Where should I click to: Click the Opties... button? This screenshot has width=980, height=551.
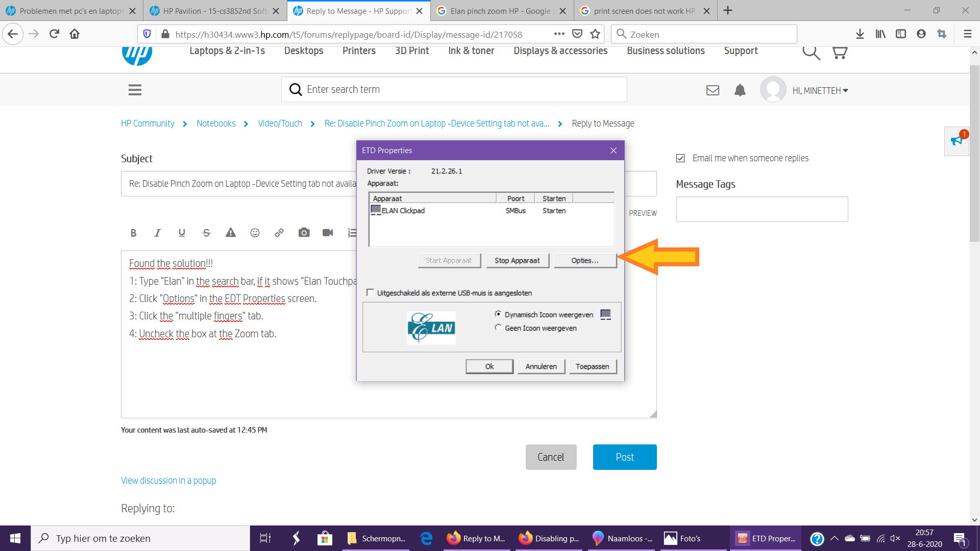(585, 260)
